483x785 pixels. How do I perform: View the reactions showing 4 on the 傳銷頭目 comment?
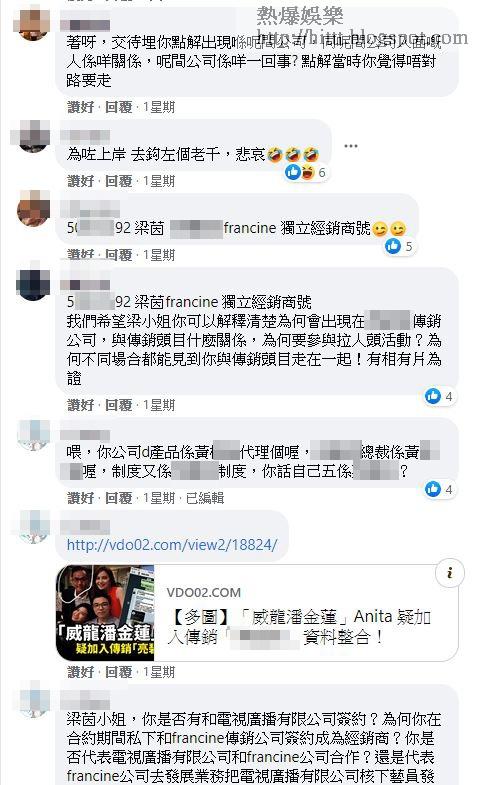439,397
